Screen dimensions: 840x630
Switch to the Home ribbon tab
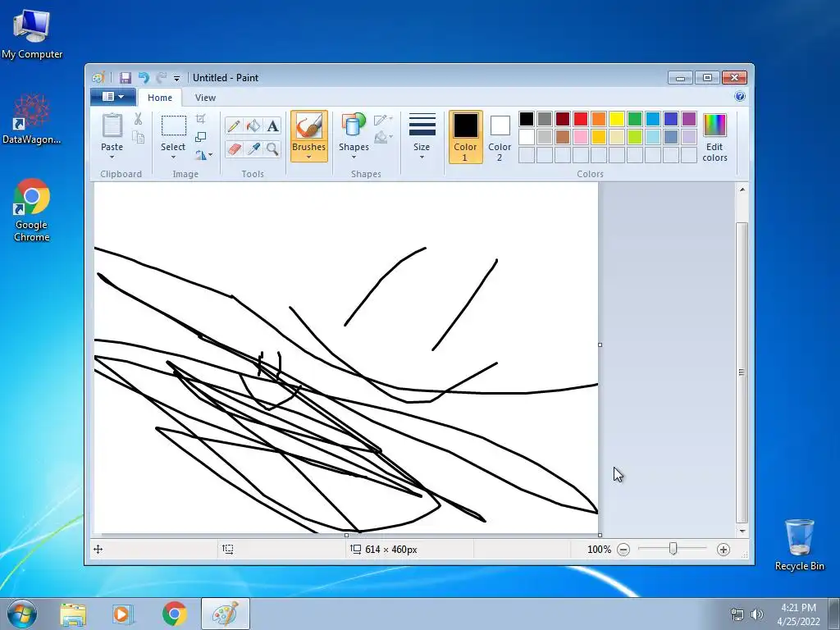click(160, 98)
